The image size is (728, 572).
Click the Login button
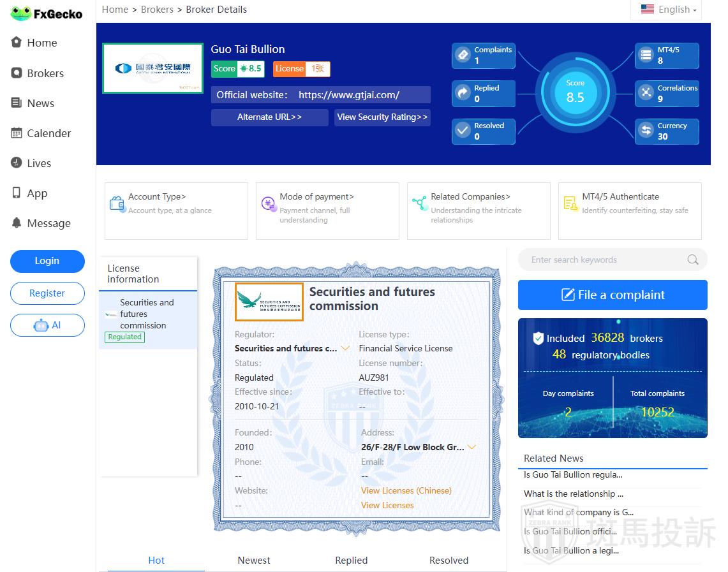click(47, 261)
